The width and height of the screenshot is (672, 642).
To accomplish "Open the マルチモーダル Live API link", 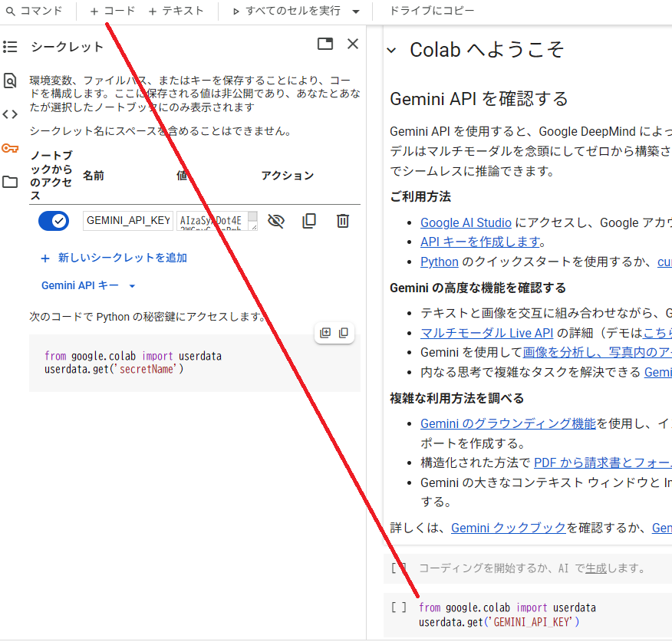I will click(x=486, y=333).
